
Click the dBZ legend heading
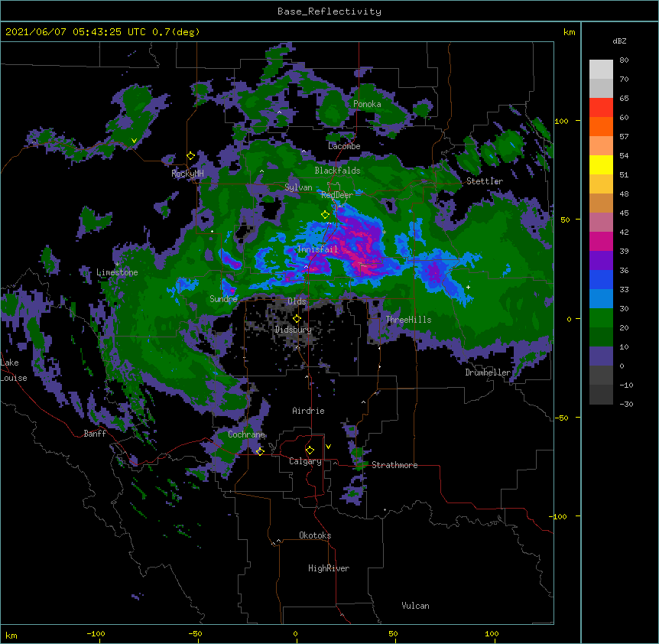[x=619, y=41]
